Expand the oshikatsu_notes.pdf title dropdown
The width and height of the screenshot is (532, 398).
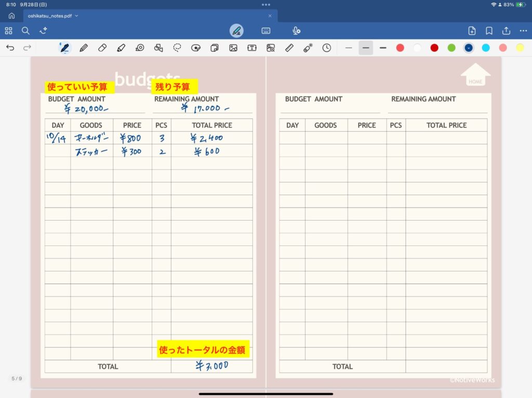coord(77,16)
